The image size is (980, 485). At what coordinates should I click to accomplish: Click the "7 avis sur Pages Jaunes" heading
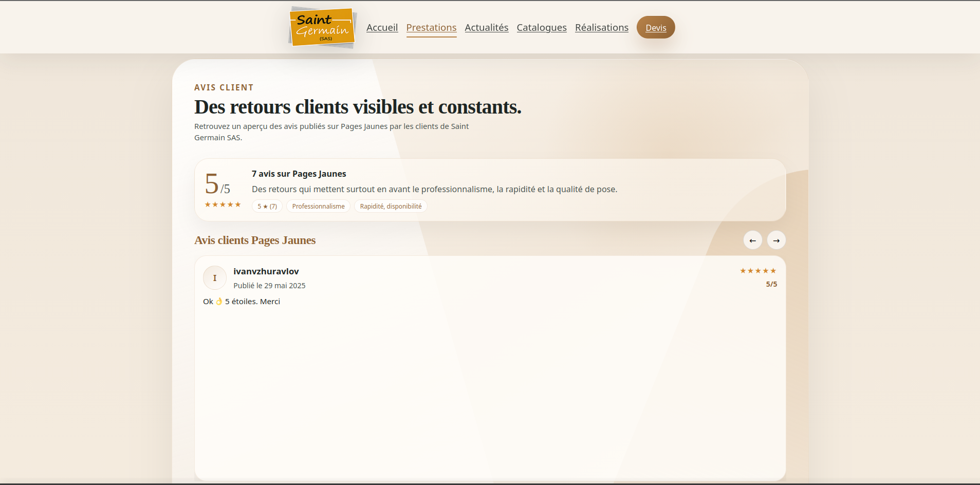299,174
